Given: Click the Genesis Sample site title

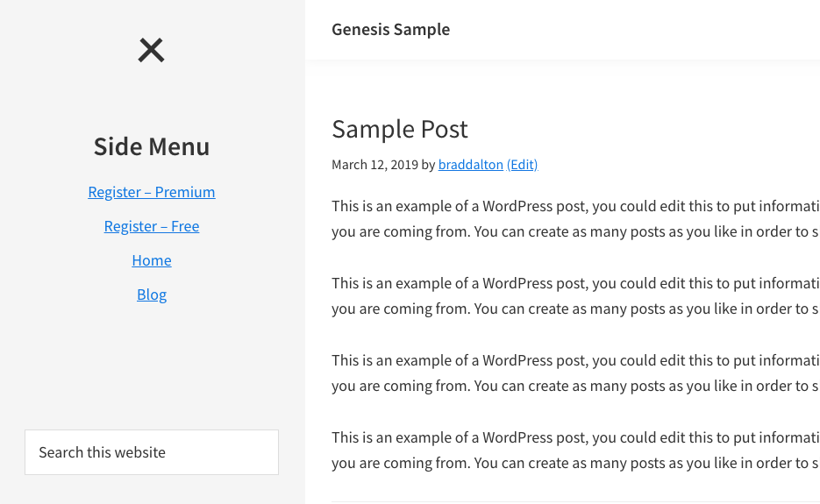Looking at the screenshot, I should click(x=390, y=29).
